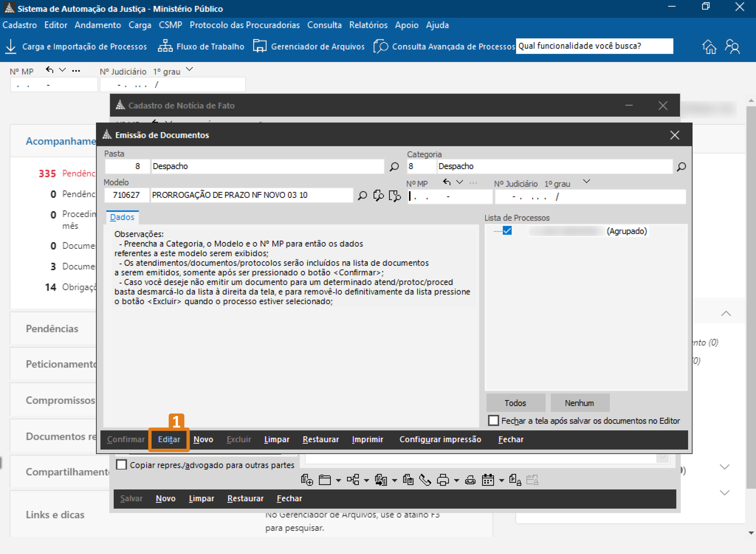The image size is (756, 554).
Task: Click the Editar button
Action: [x=169, y=439]
